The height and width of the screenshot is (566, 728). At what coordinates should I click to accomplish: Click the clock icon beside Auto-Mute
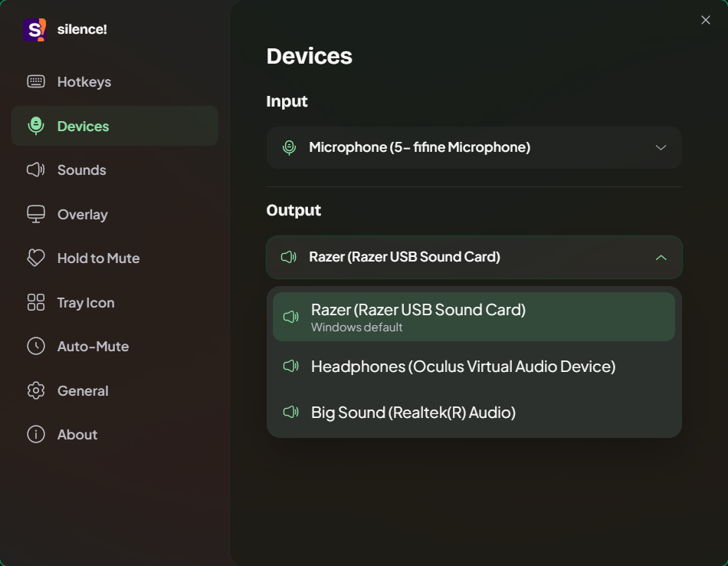[36, 346]
